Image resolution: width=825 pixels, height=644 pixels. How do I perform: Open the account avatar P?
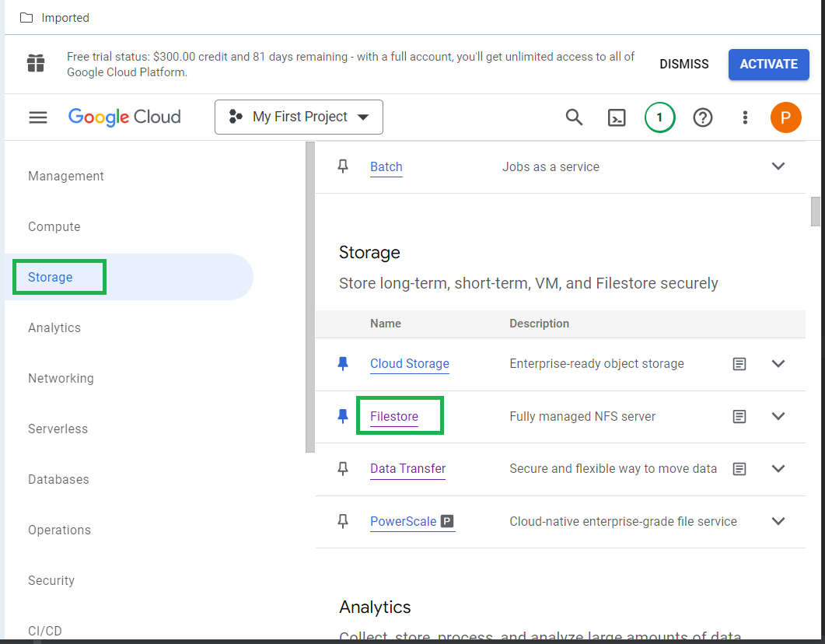click(785, 117)
